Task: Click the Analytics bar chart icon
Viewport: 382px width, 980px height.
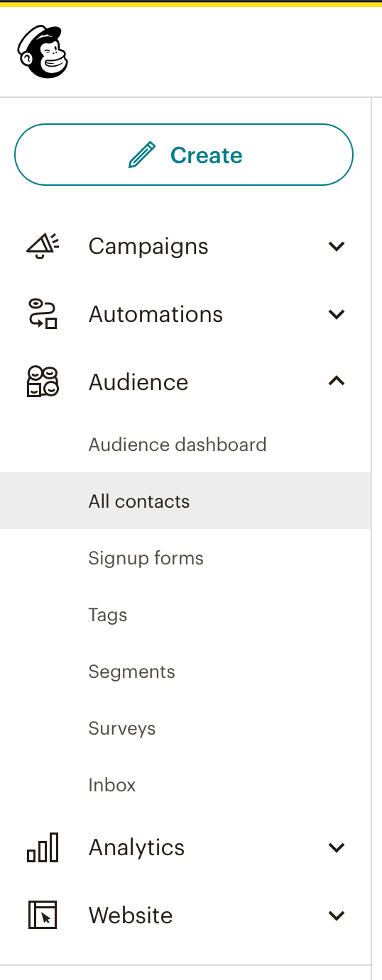Action: 43,847
